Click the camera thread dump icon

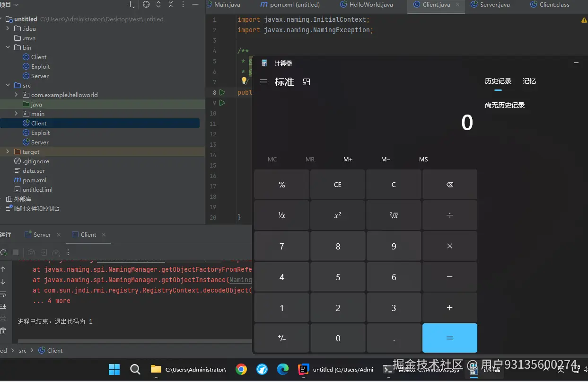click(31, 253)
